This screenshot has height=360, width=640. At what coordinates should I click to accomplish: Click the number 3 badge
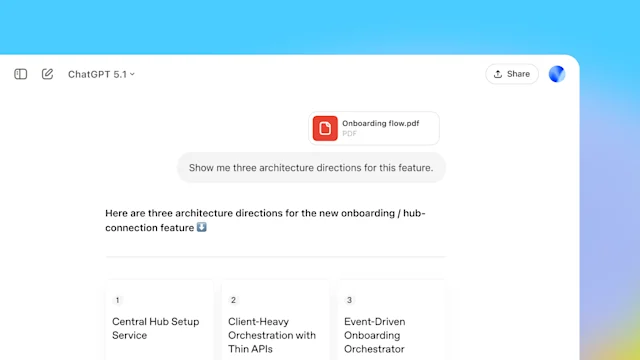pyautogui.click(x=349, y=300)
